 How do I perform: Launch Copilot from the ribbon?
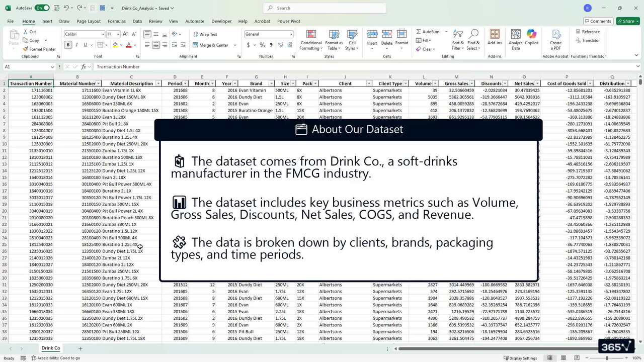[531, 40]
